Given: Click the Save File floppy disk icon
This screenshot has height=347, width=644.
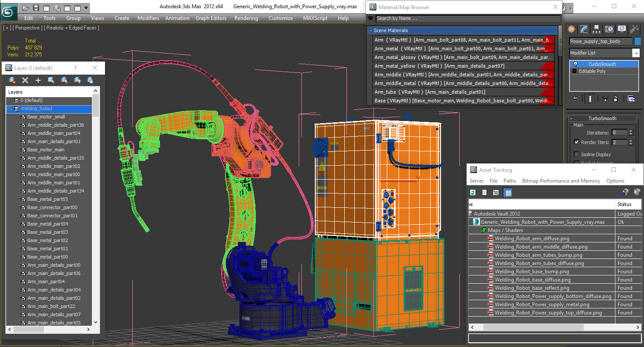Looking at the screenshot, I should 36,8.
